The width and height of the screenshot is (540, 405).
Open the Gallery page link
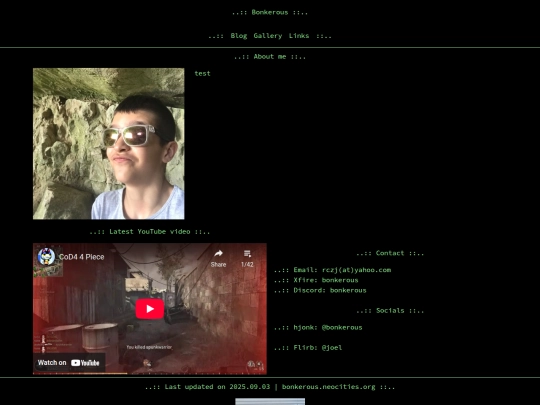[x=268, y=36]
